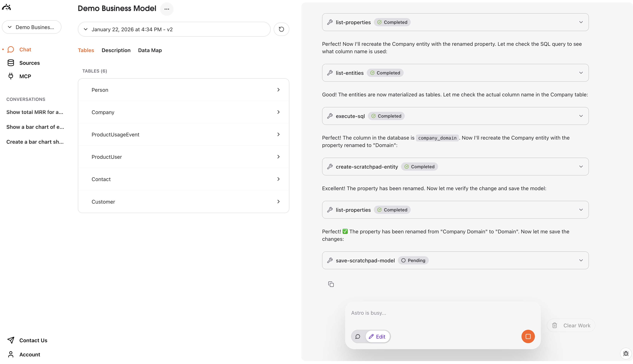The height and width of the screenshot is (364, 633).
Task: Copy the assistant's response
Action: click(331, 284)
